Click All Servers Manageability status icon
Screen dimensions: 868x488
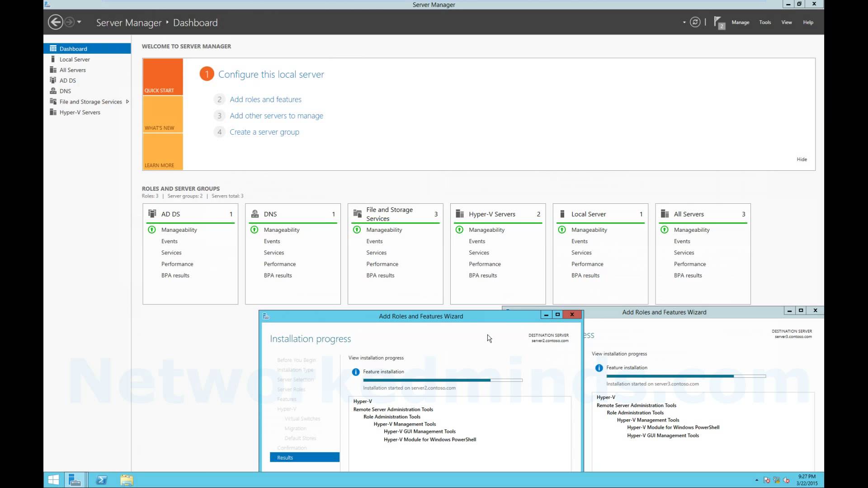[x=665, y=230]
